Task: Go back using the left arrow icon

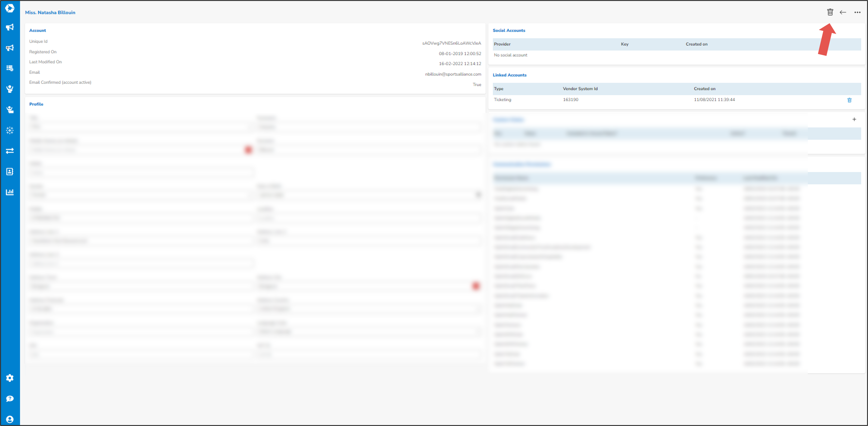Action: 843,13
